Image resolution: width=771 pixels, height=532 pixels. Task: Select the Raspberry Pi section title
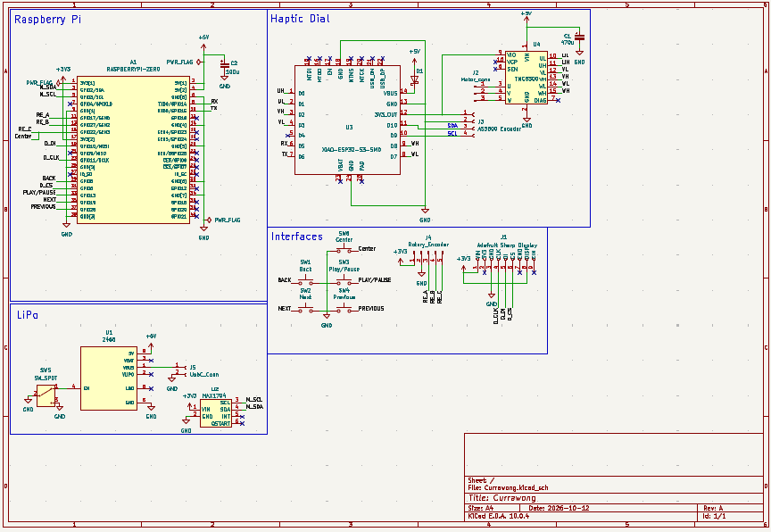tap(47, 20)
